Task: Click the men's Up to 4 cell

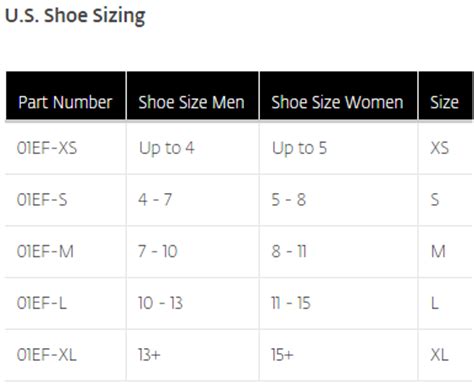Action: point(193,148)
